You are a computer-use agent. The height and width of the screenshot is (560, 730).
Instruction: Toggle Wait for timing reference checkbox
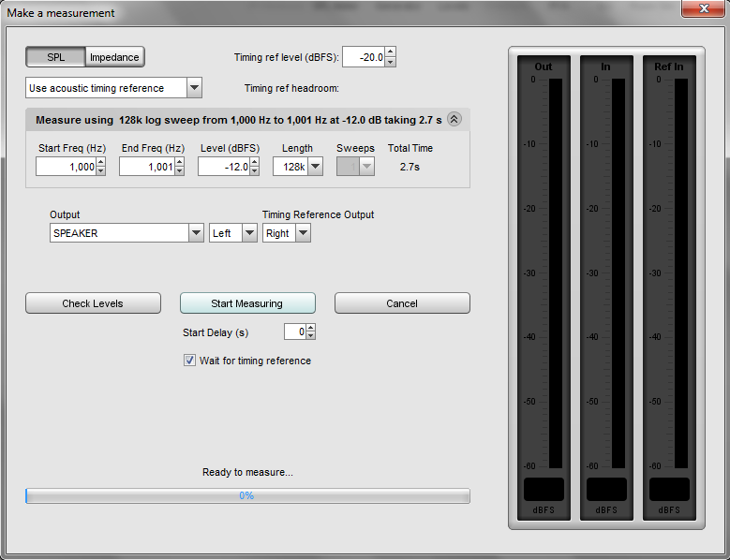(x=189, y=360)
